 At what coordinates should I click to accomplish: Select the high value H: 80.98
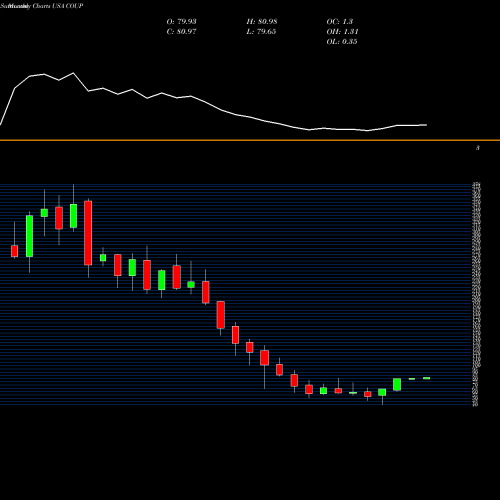[262, 22]
